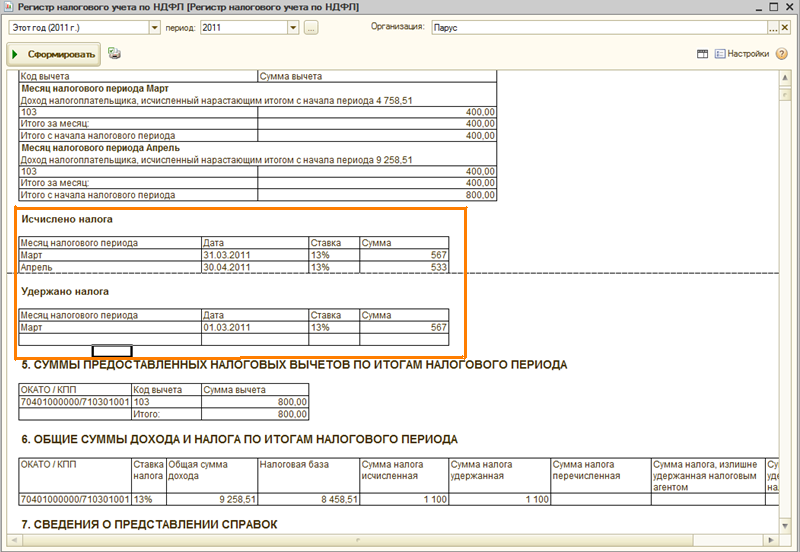Image resolution: width=800 pixels, height=552 pixels.
Task: Click the Сумма вычета header at top of report
Action: pyautogui.click(x=377, y=77)
